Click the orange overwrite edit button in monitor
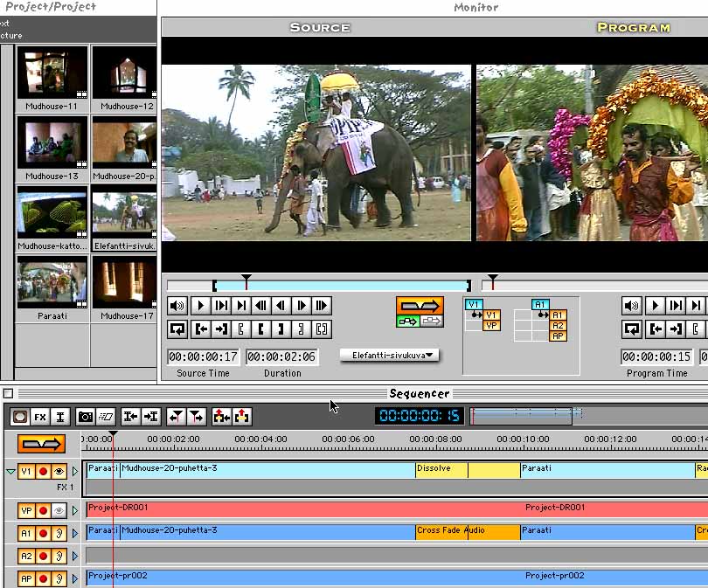Viewport: 708px width, 588px height. point(420,305)
